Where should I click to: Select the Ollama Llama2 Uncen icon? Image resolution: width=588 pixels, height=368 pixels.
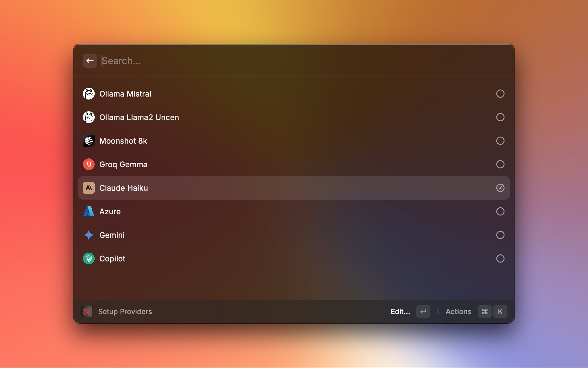coord(88,117)
